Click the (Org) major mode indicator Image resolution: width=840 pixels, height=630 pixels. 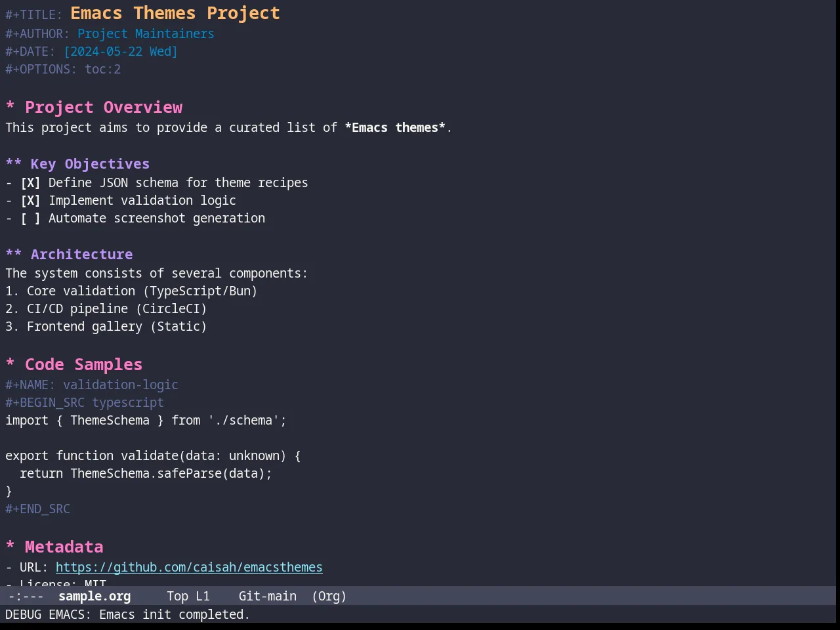pyautogui.click(x=329, y=596)
